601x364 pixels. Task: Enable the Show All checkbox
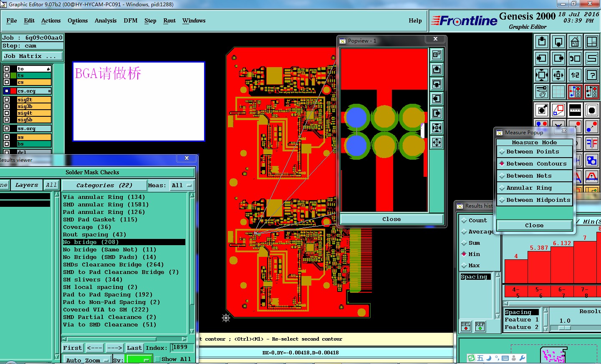point(158,359)
